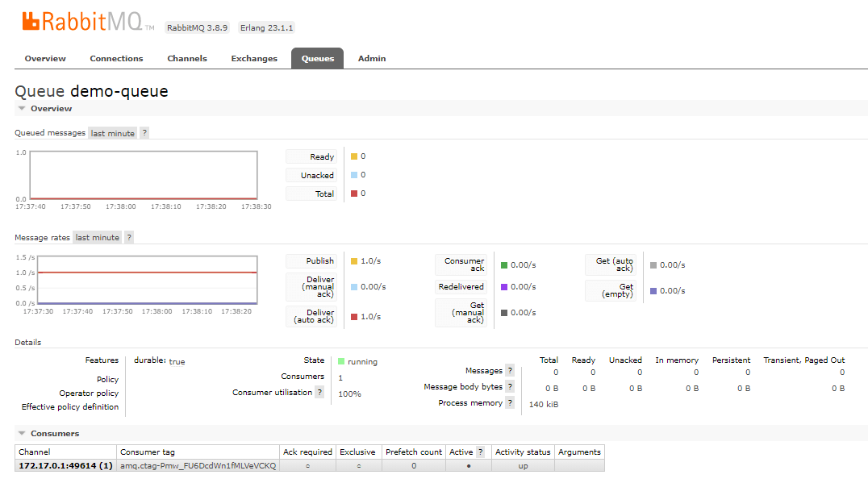Click the RabbitMQ 3.8.9 version badge
The image size is (868, 483).
click(197, 27)
